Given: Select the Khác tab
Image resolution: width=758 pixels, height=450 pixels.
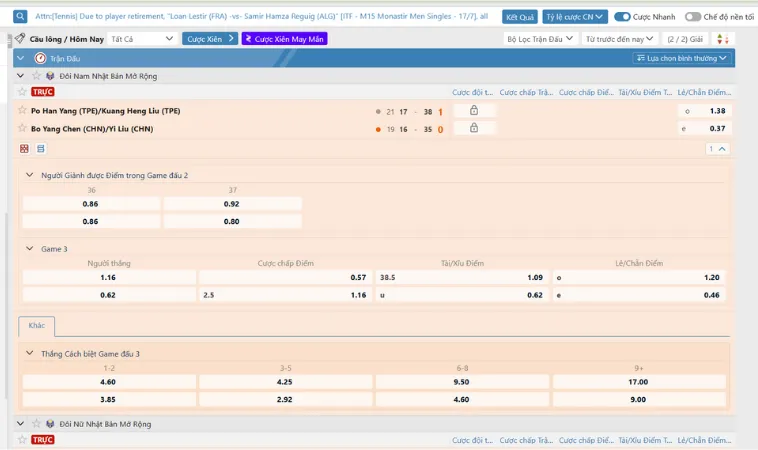Looking at the screenshot, I should click(36, 327).
